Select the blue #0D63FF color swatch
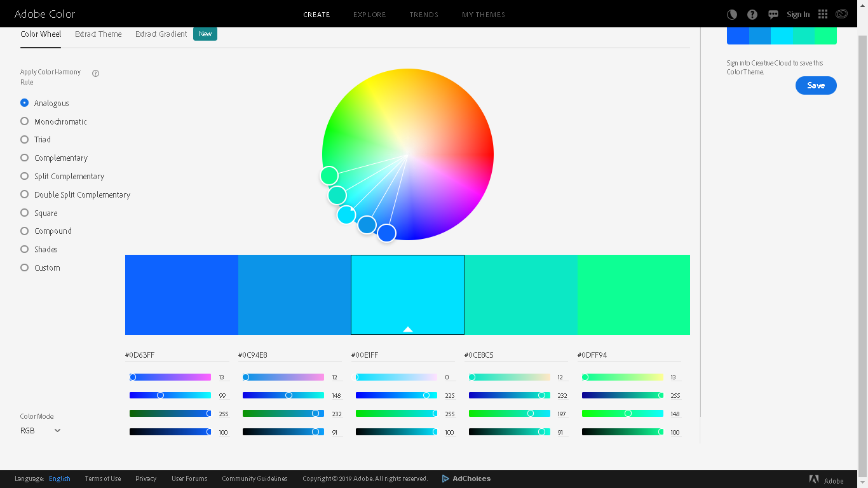Image resolution: width=868 pixels, height=488 pixels. point(182,295)
